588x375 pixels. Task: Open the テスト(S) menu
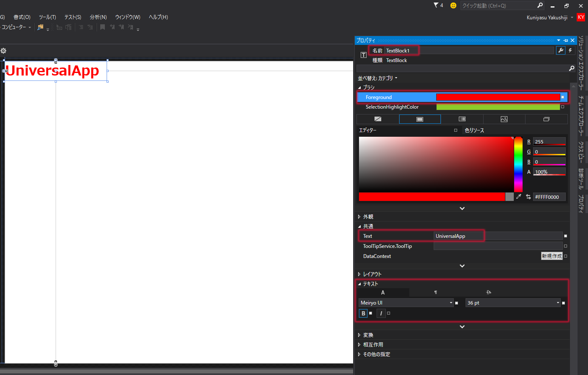pyautogui.click(x=73, y=17)
